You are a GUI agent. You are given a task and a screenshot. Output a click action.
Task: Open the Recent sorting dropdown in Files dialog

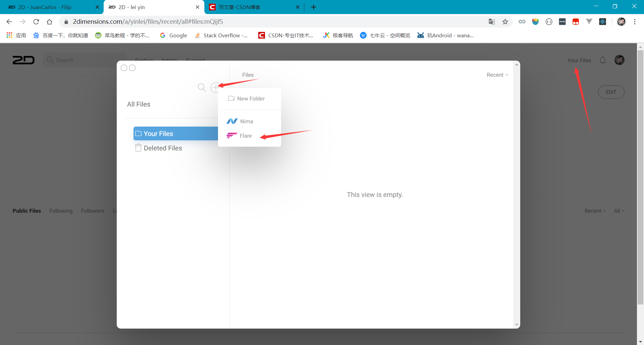click(497, 75)
